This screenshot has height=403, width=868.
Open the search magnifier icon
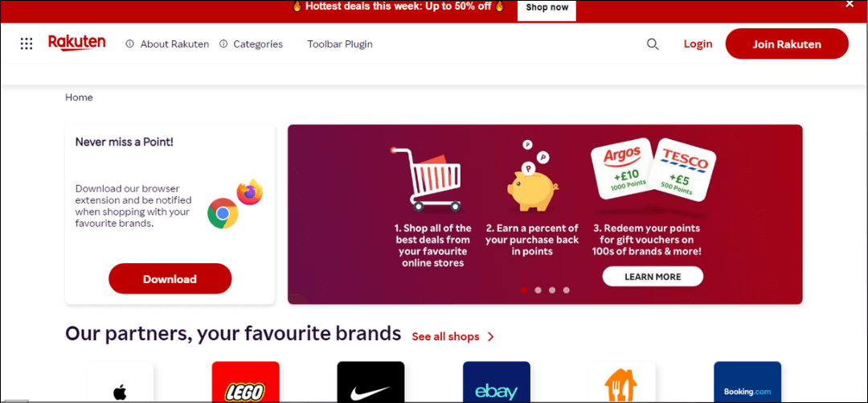653,44
